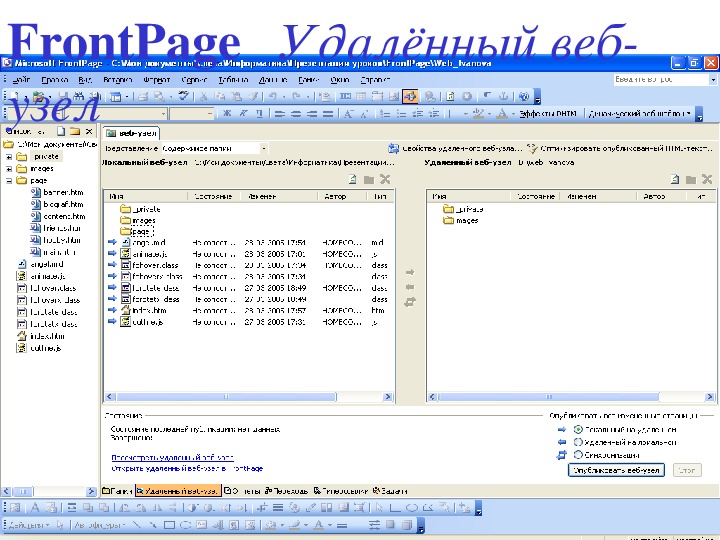Click the Shadow style icon in drawing toolbar
The height and width of the screenshot is (540, 720).
pyautogui.click(x=391, y=525)
